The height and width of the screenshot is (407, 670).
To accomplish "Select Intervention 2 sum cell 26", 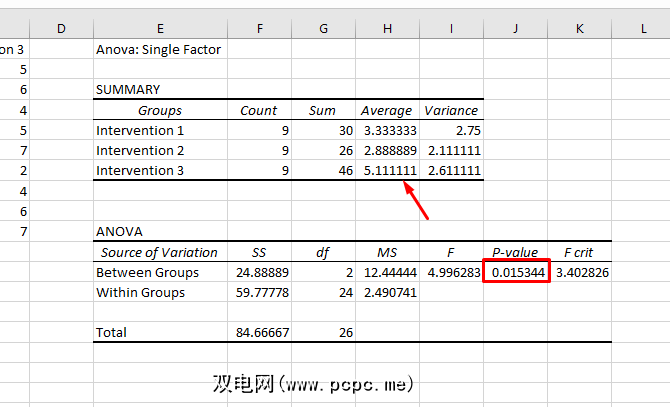I will click(323, 150).
